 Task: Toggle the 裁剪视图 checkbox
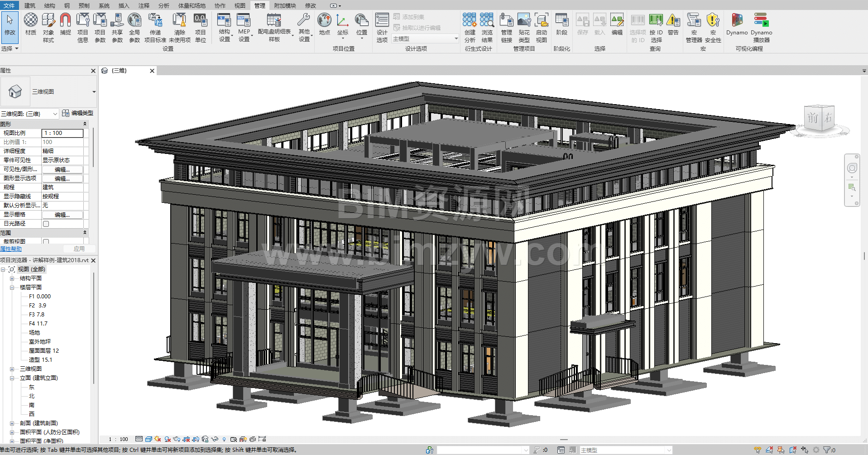pyautogui.click(x=46, y=242)
